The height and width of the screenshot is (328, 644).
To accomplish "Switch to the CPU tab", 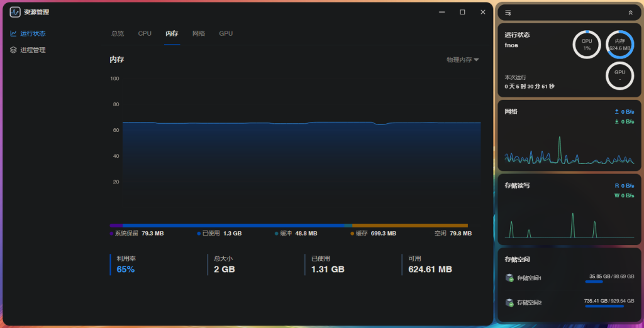I will tap(145, 33).
